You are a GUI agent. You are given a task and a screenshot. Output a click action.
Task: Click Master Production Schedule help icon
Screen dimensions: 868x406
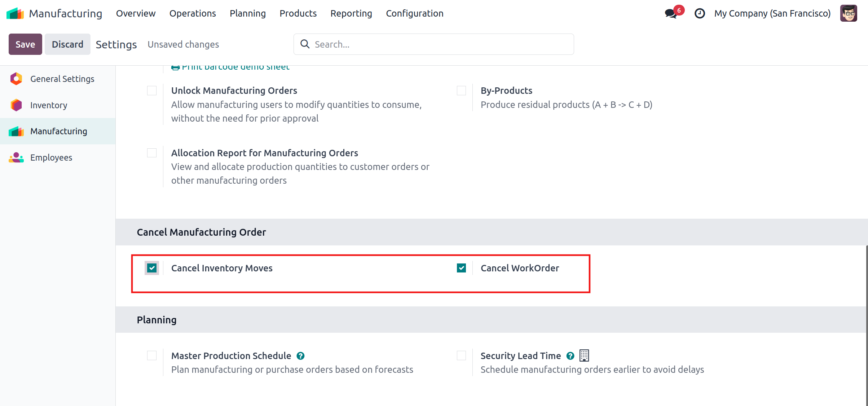click(300, 356)
